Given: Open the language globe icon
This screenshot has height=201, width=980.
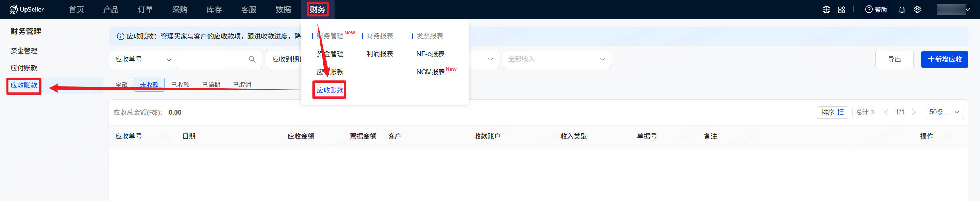Looking at the screenshot, I should click(x=826, y=10).
